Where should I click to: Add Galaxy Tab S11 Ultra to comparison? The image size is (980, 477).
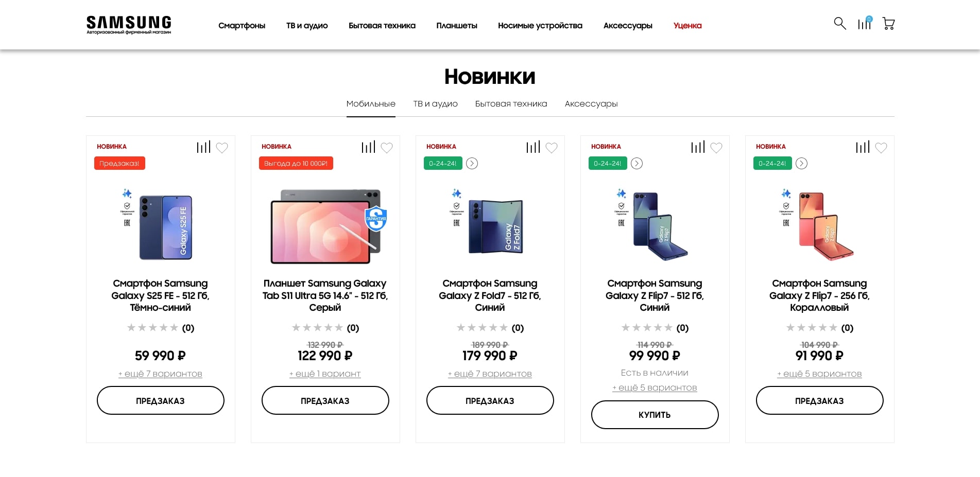(x=368, y=148)
